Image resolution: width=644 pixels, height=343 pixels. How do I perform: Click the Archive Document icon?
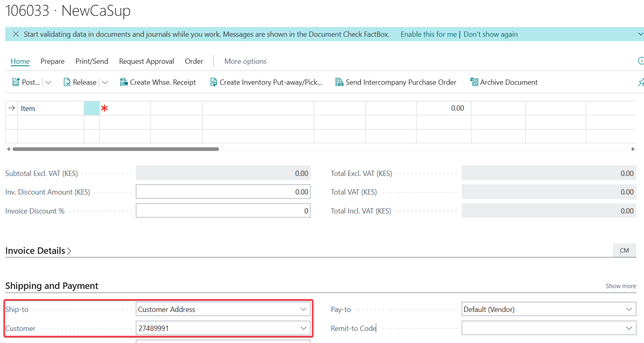474,82
